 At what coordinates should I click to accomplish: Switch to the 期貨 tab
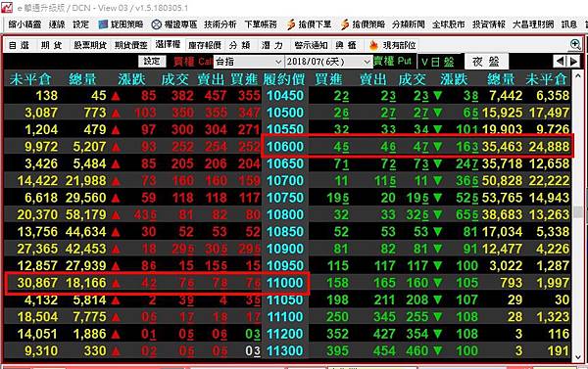pos(51,45)
